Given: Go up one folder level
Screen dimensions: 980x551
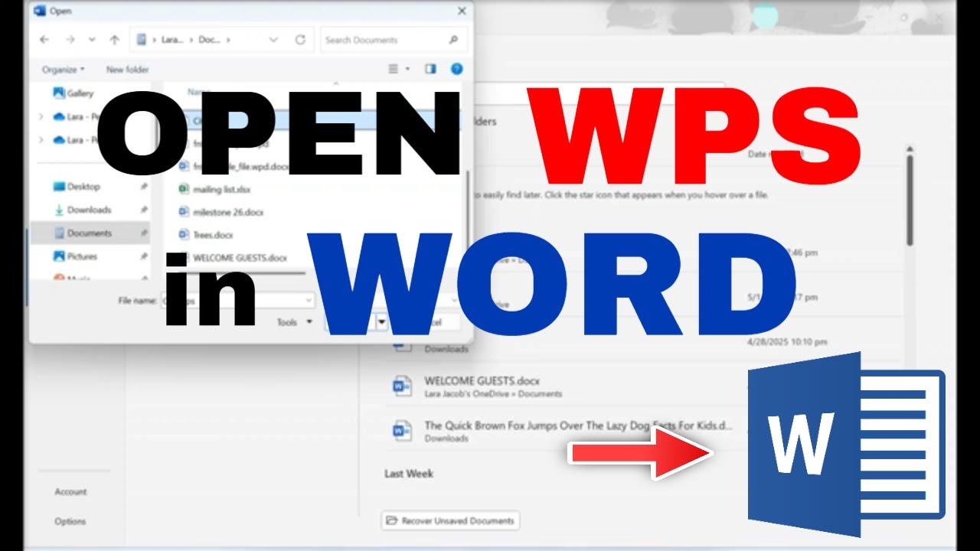Looking at the screenshot, I should pos(115,40).
